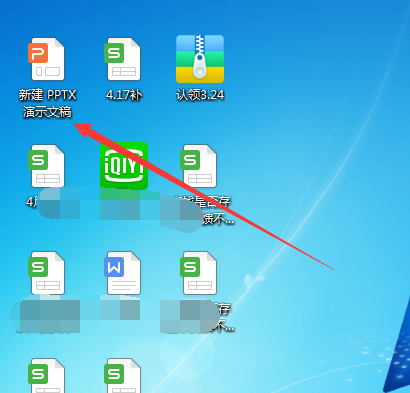Select spreadsheet icon right of the Word document
This screenshot has height=393, width=410.
(199, 273)
